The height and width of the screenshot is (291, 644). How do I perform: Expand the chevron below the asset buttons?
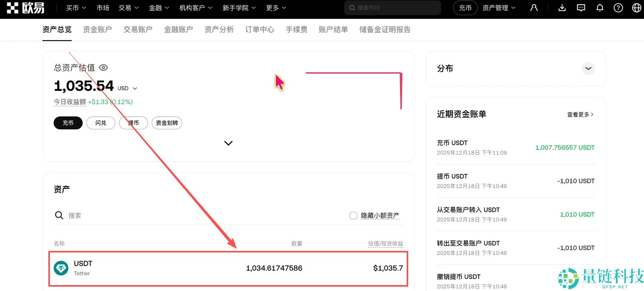[228, 143]
